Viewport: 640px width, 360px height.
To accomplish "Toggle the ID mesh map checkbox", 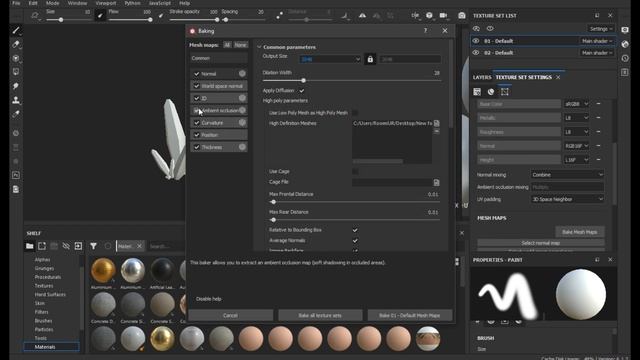I will point(196,98).
